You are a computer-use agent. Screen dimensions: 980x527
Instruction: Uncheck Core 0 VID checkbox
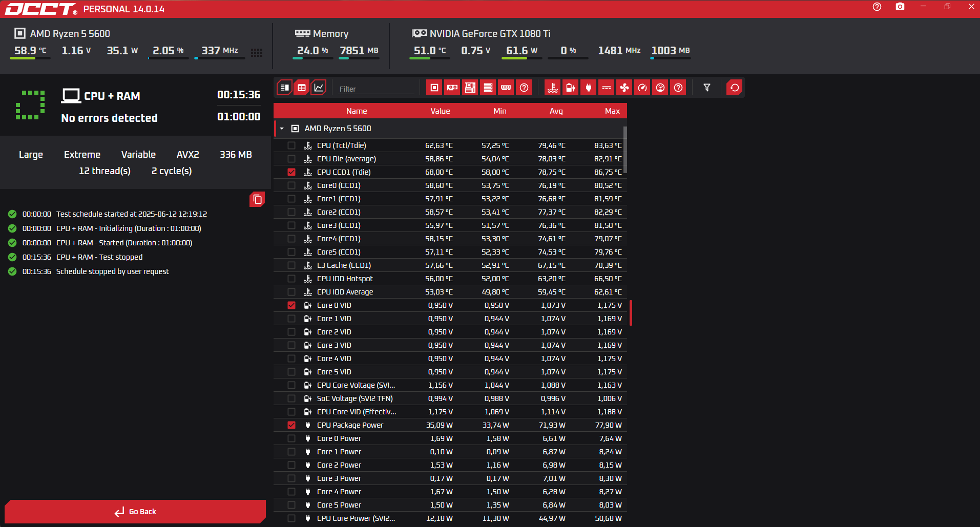(x=291, y=305)
